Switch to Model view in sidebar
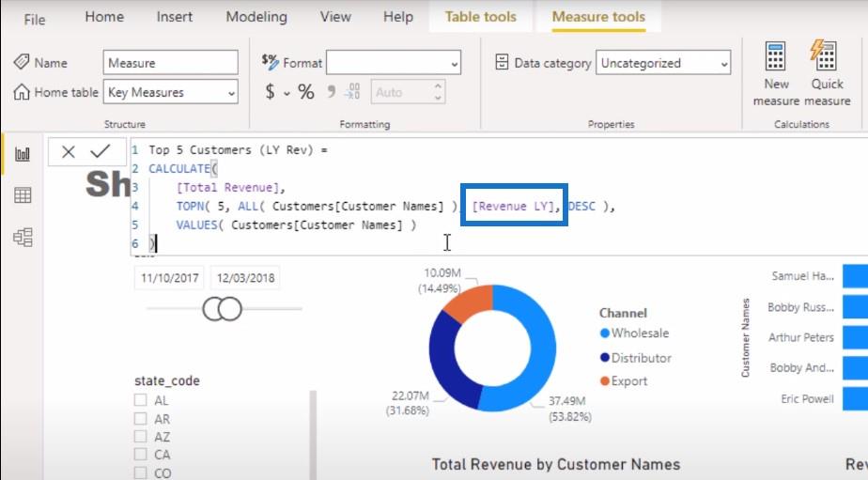 coord(23,238)
